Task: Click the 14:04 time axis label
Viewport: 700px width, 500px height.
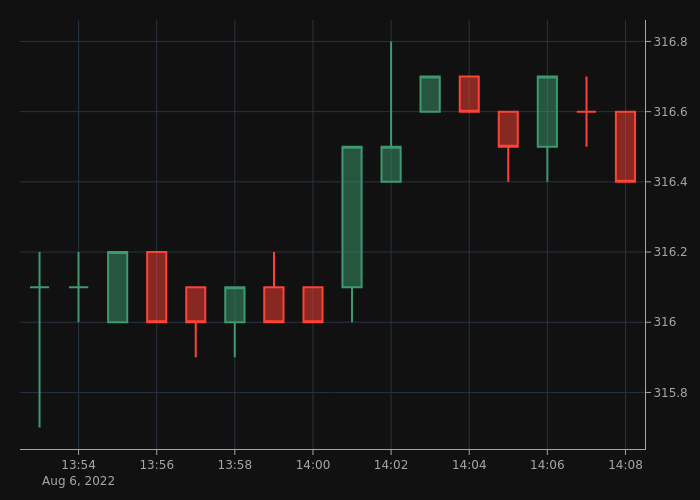Action: [x=469, y=465]
